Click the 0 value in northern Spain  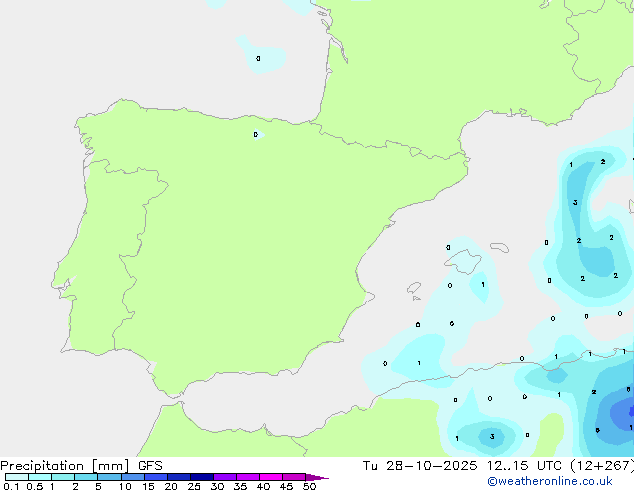[256, 135]
